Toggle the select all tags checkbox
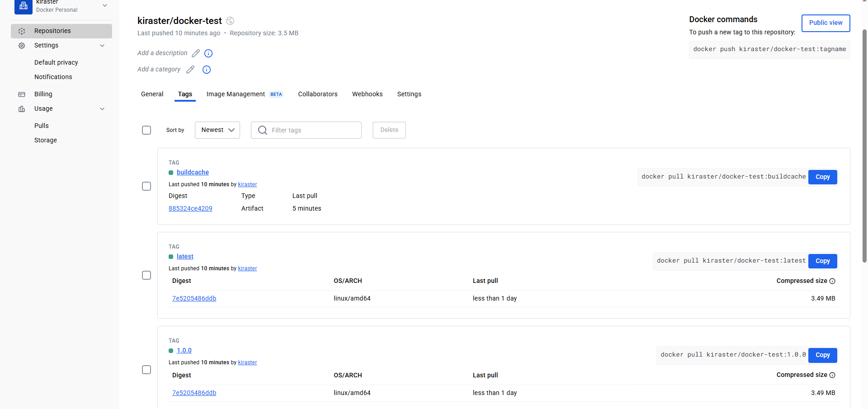The width and height of the screenshot is (868, 409). [146, 130]
